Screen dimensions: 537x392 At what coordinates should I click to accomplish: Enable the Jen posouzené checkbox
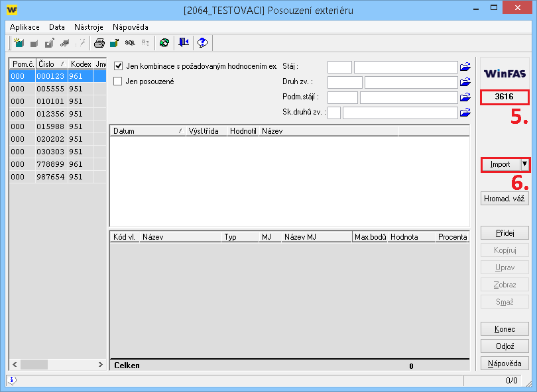[119, 81]
